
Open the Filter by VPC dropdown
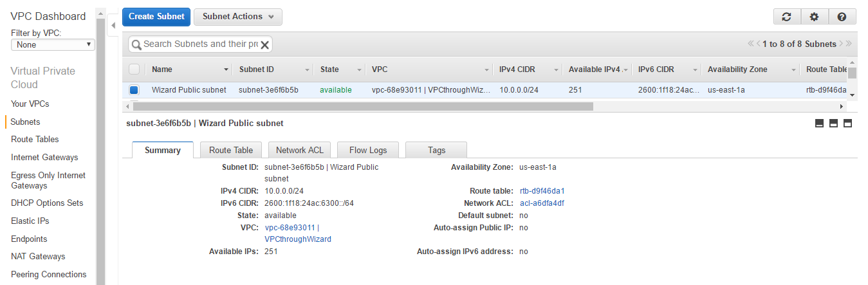(x=53, y=45)
